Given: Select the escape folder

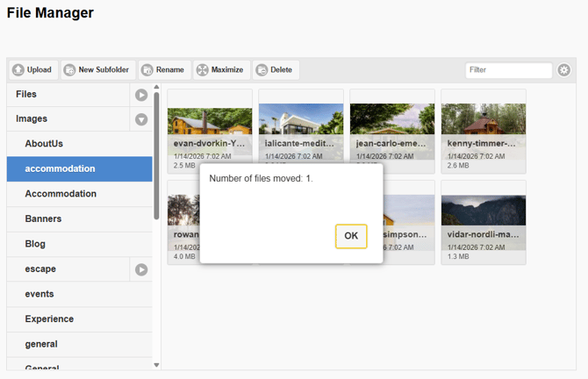Looking at the screenshot, I should (x=68, y=269).
